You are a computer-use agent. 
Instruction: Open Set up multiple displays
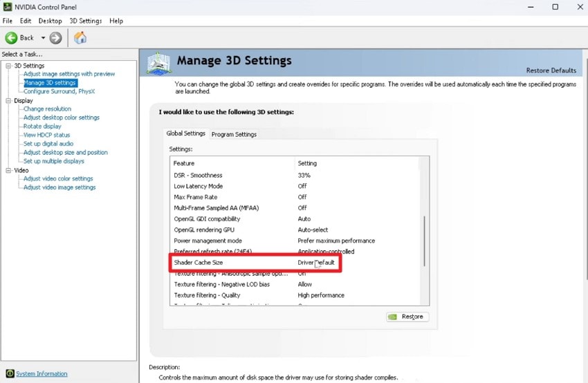click(54, 161)
